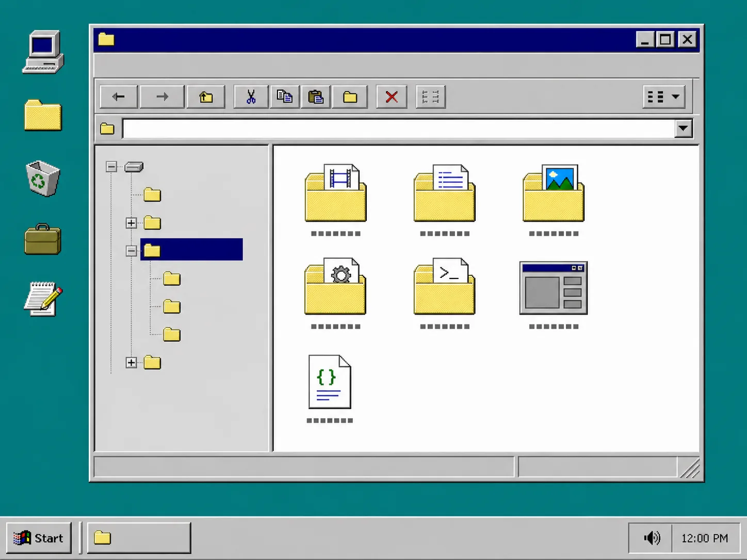The width and height of the screenshot is (747, 560).
Task: Open My Computer desktop icon
Action: pyautogui.click(x=43, y=52)
